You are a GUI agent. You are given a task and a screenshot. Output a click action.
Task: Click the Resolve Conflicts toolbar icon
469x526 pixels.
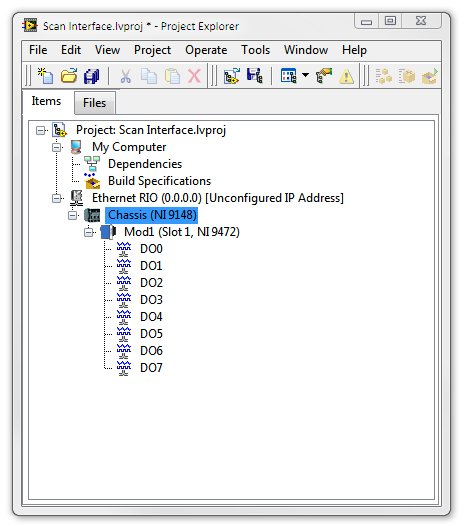tap(324, 76)
